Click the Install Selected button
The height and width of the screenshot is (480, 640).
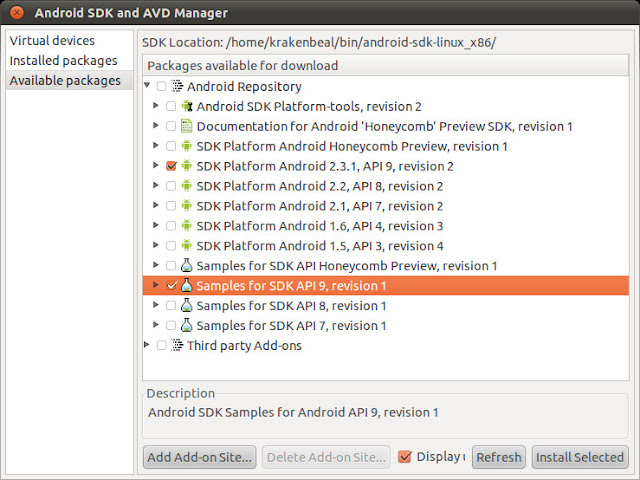point(580,457)
